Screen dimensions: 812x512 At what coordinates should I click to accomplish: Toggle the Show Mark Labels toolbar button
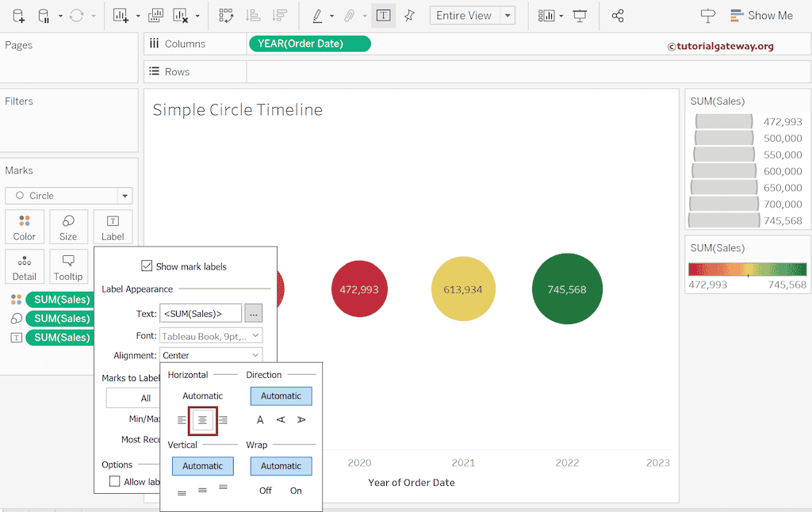(x=383, y=16)
